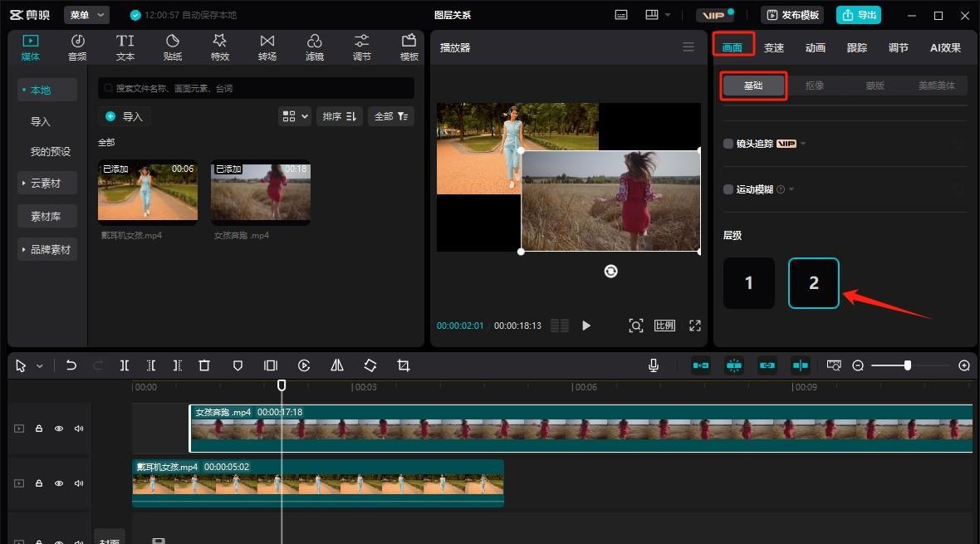
Task: Click the timeline zoom out icon
Action: point(858,365)
